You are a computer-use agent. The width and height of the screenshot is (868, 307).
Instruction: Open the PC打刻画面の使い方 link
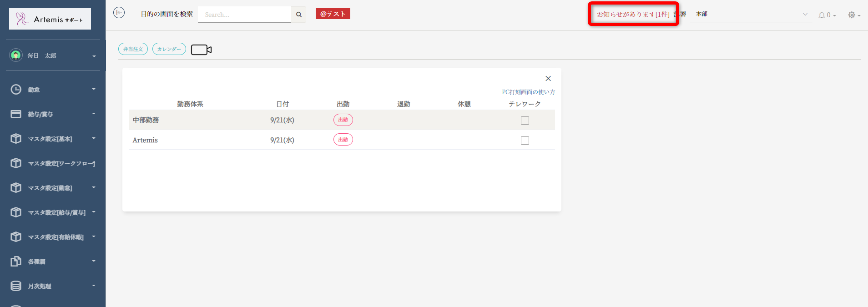click(x=528, y=92)
